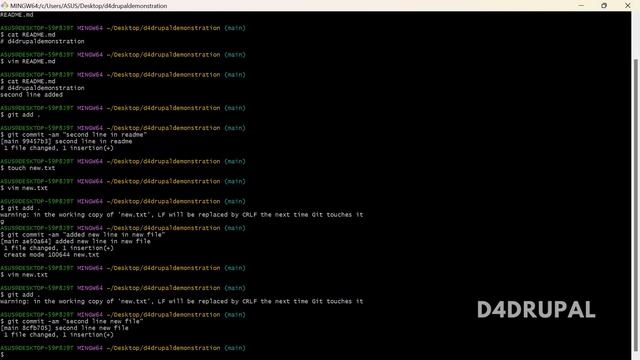Screen dimensions: 640x360
Task: Click the Git Bash icon in title bar
Action: click(4, 6)
